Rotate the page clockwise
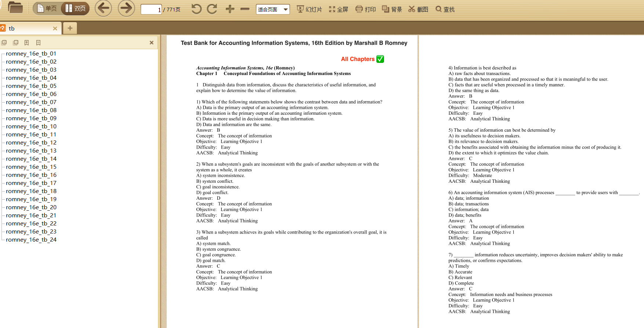Screen dimensions: 644x328 click(x=212, y=9)
